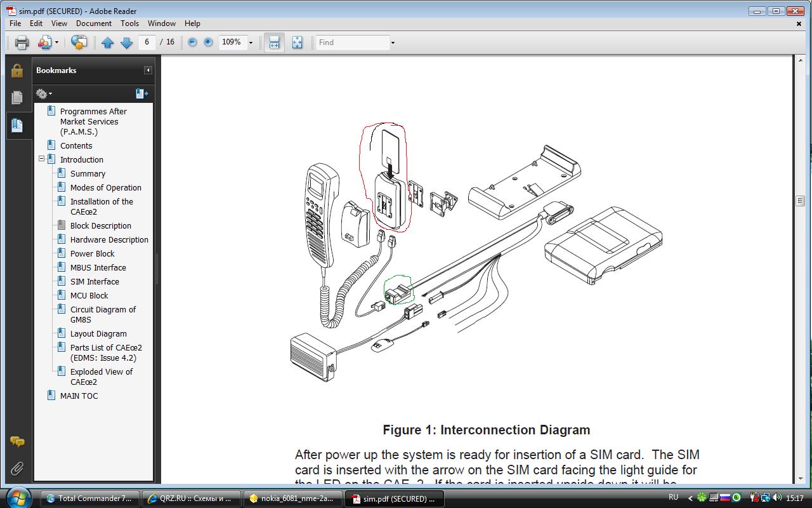Click the zoom in plus button
The width and height of the screenshot is (812, 508).
coord(208,43)
